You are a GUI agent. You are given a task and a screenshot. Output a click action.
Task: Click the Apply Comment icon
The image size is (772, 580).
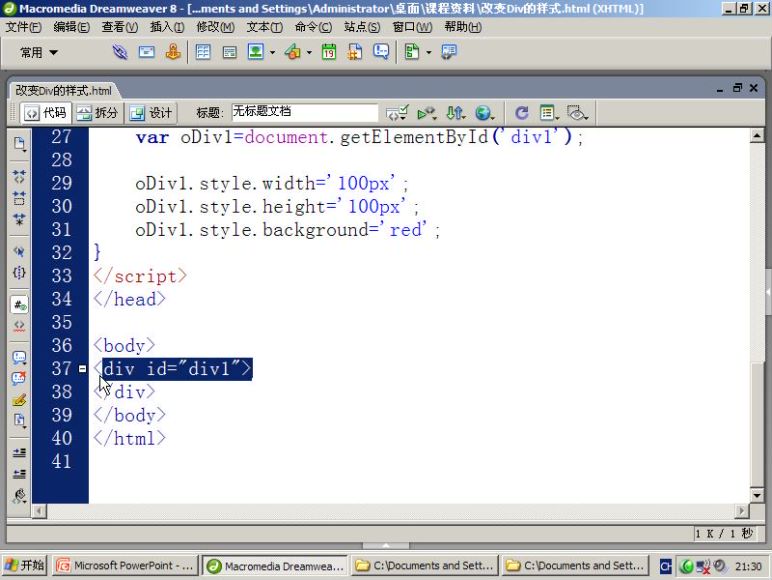(19, 357)
